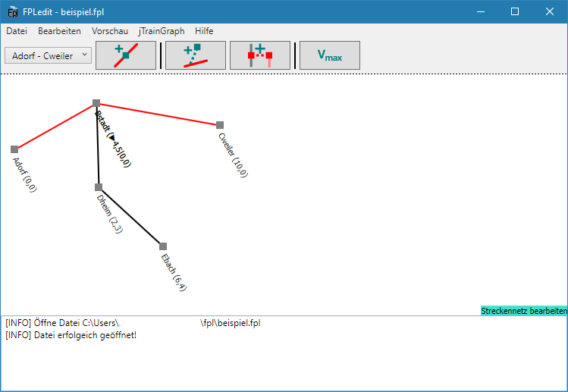Minimize the FPLedit window
Screen dimensions: 568x392
click(481, 11)
